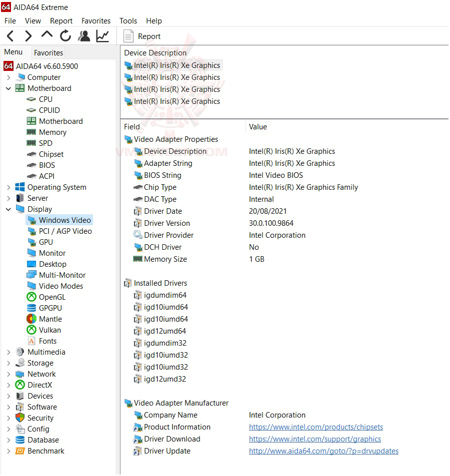Go forward with the right arrow toolbar button

[x=28, y=36]
